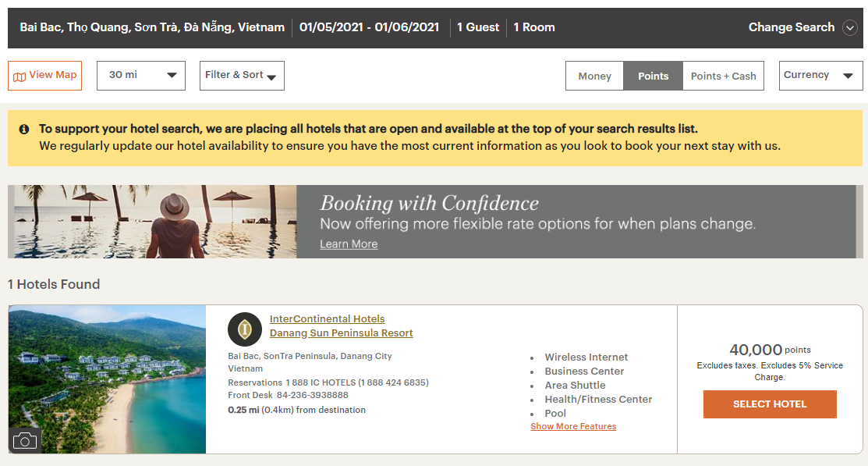The height and width of the screenshot is (466, 868).
Task: Click the Booking with Confidence heading
Action: [x=429, y=204]
